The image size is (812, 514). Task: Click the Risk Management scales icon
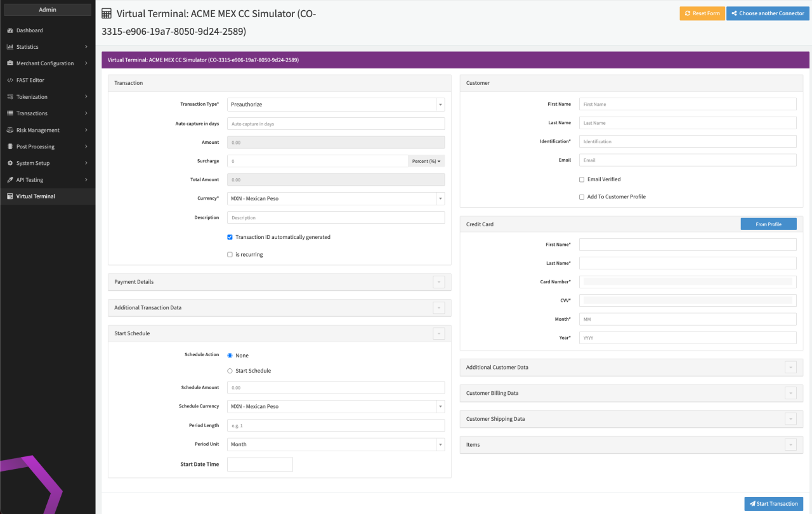pyautogui.click(x=10, y=130)
